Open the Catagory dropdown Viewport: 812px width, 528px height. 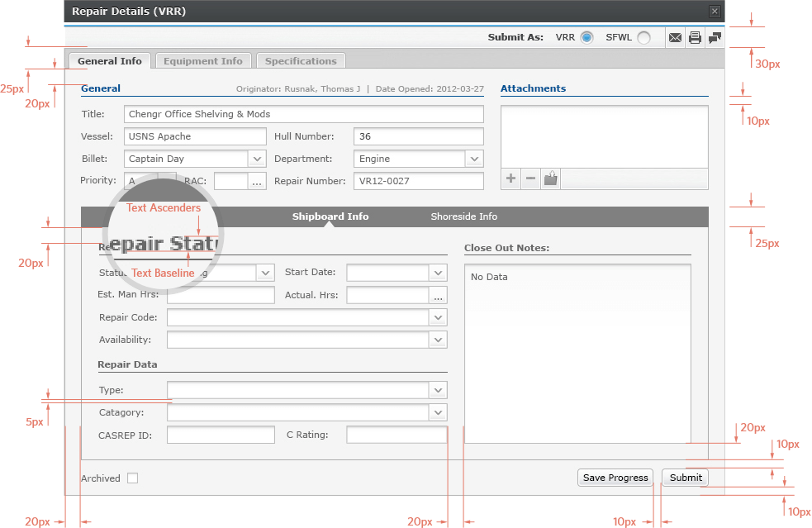(438, 412)
